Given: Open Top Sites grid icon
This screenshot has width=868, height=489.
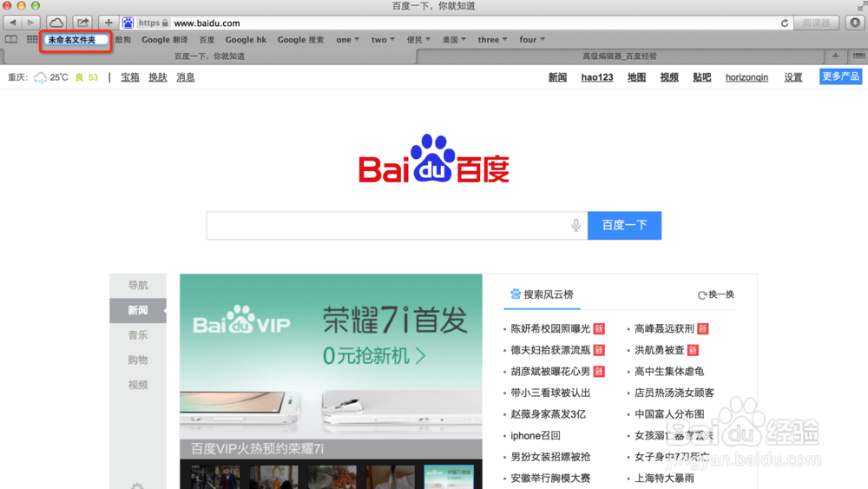Looking at the screenshot, I should 32,39.
